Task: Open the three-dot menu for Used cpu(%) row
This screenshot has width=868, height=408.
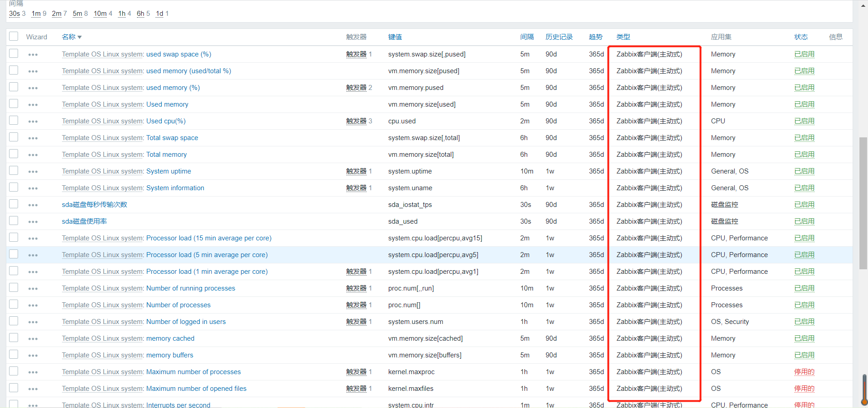Action: coord(33,121)
